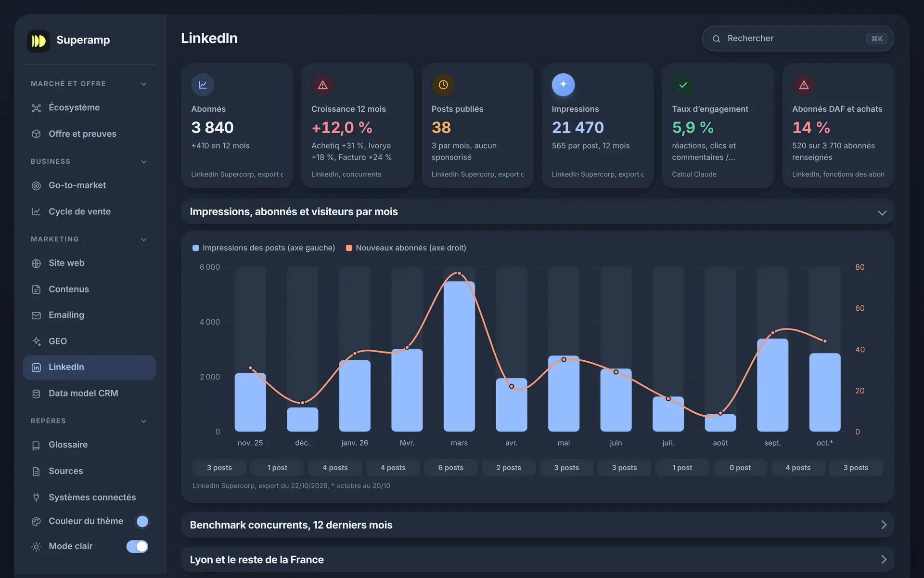
Task: Open the Abonnés 3 840 card
Action: (x=237, y=125)
